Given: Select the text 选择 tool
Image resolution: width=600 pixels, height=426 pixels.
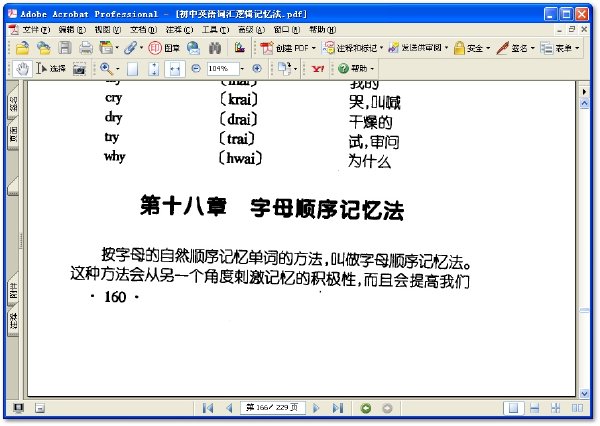Looking at the screenshot, I should point(51,69).
